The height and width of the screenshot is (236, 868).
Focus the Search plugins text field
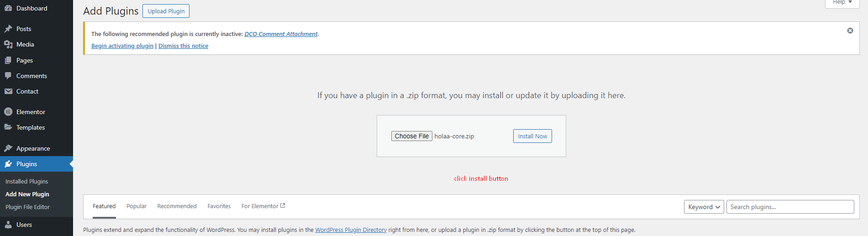[790, 207]
